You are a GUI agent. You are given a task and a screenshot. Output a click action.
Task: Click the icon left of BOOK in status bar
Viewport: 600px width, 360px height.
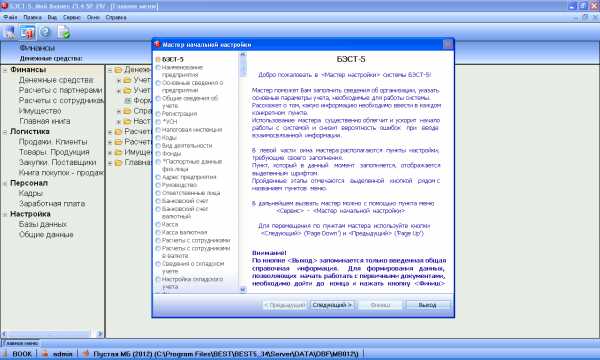(x=5, y=354)
